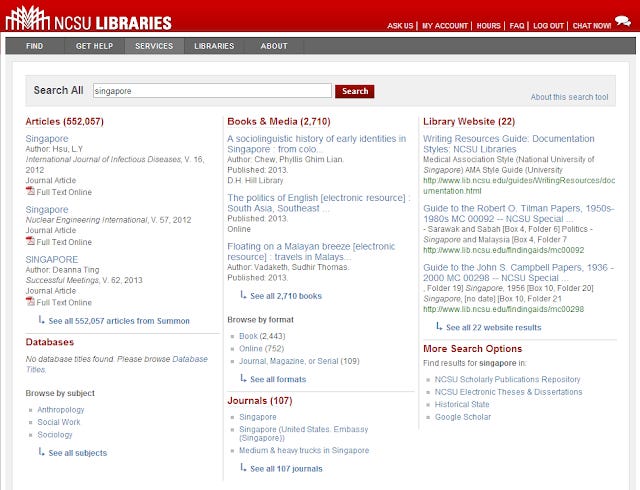Filter by Journal, Magazine, or Serial format
This screenshot has height=490, width=640.
299,361
